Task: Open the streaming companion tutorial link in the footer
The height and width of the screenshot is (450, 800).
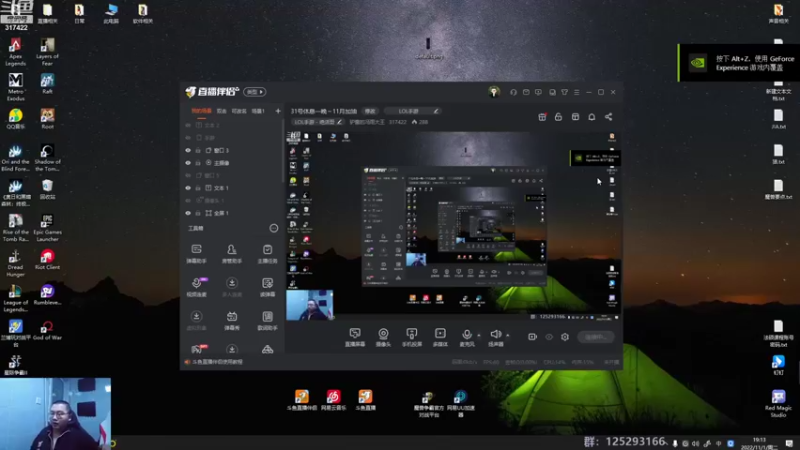Action: [x=214, y=362]
